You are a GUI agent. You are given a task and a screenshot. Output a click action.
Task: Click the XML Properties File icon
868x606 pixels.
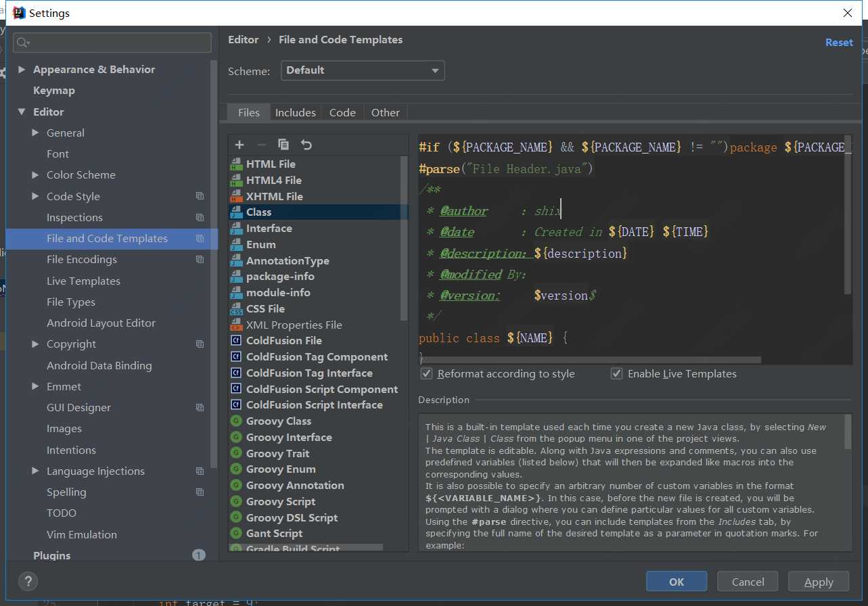click(x=236, y=325)
